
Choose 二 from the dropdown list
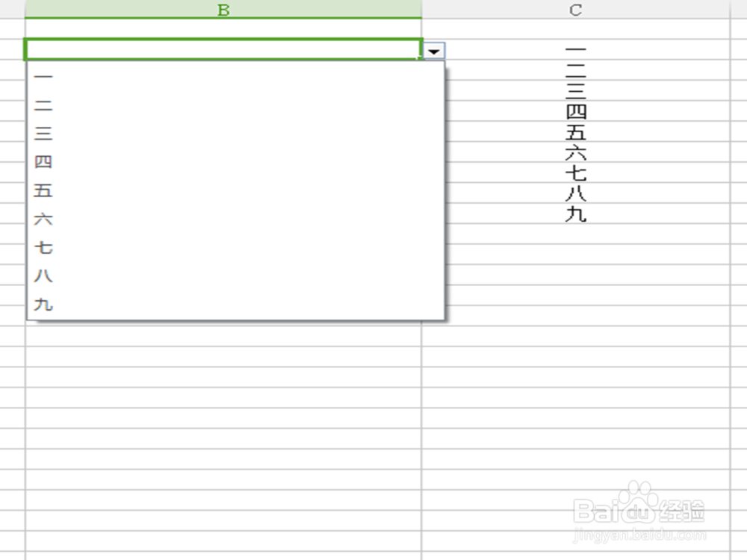(236, 105)
